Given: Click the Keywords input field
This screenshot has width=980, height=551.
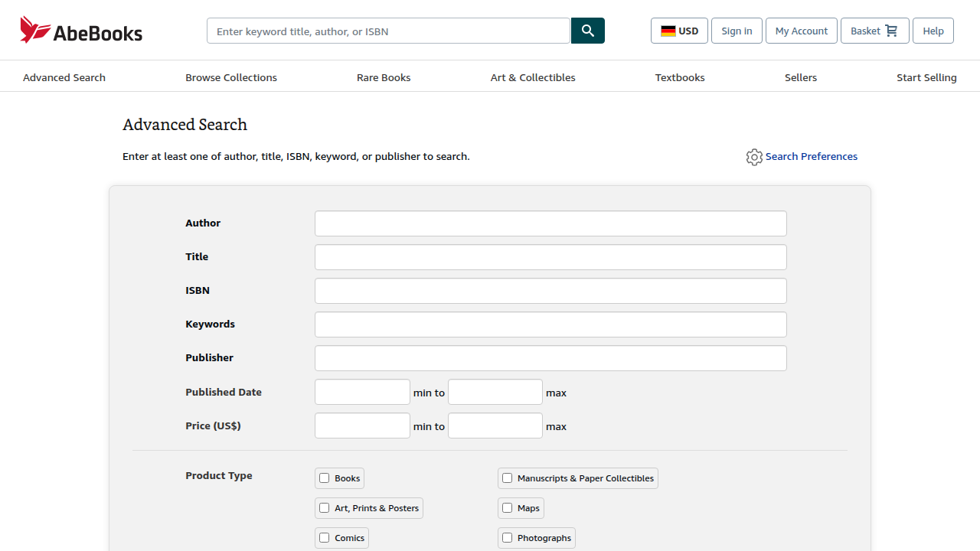Looking at the screenshot, I should tap(550, 324).
